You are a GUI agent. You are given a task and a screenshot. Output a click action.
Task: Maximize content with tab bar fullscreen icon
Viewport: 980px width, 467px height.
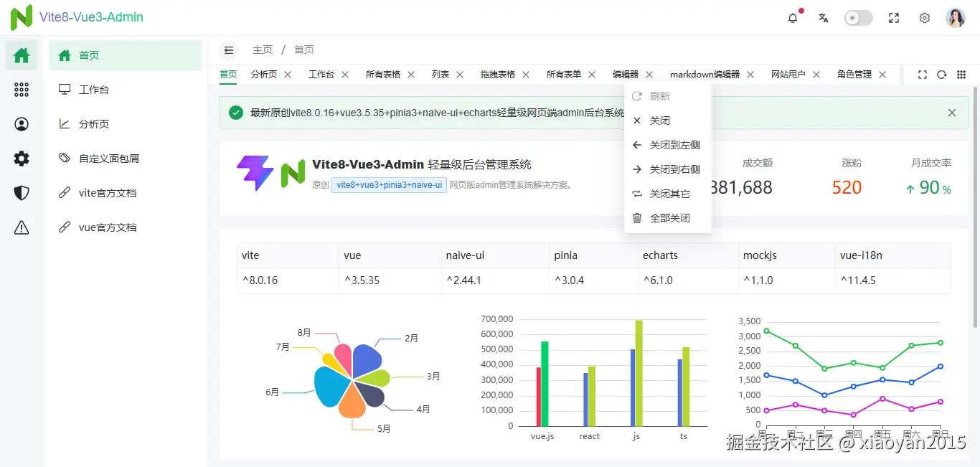(x=923, y=75)
